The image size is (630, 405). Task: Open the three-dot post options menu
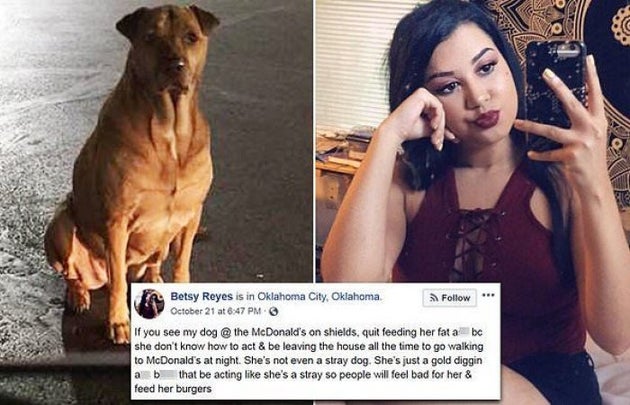point(488,295)
